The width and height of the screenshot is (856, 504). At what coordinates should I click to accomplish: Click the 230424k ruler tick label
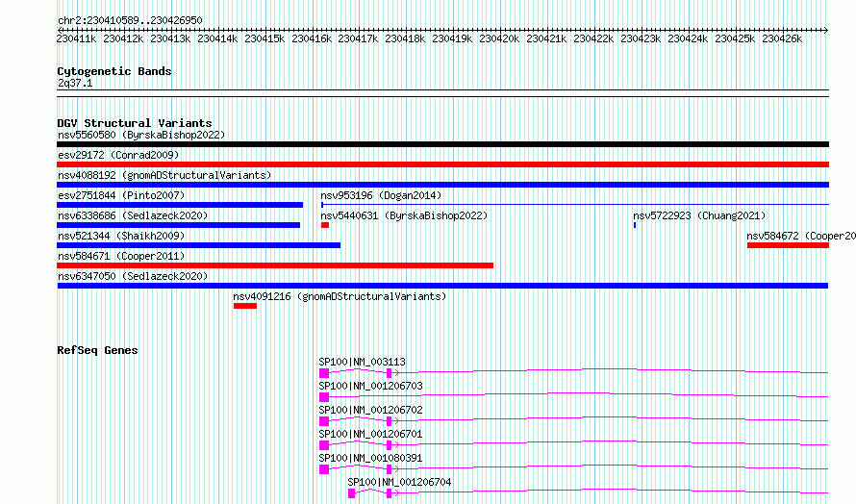click(x=688, y=38)
